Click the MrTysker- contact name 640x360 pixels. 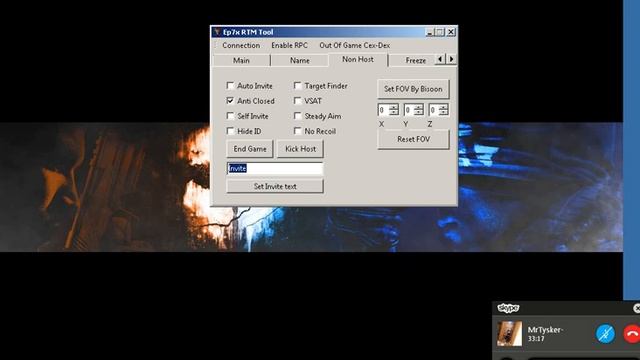point(545,329)
